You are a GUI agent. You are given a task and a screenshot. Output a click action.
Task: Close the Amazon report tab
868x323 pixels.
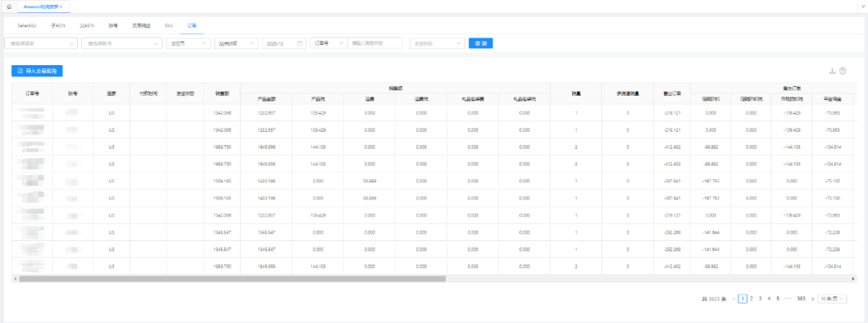[61, 6]
